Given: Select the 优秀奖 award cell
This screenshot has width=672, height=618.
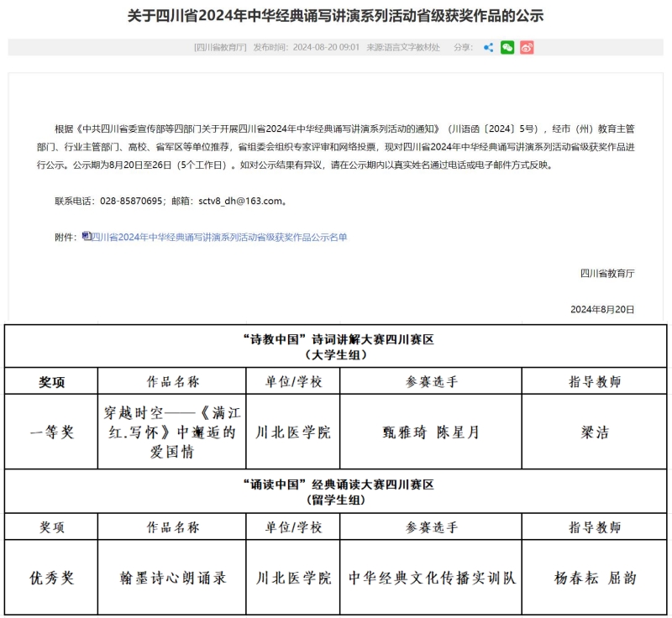Looking at the screenshot, I should (50, 578).
